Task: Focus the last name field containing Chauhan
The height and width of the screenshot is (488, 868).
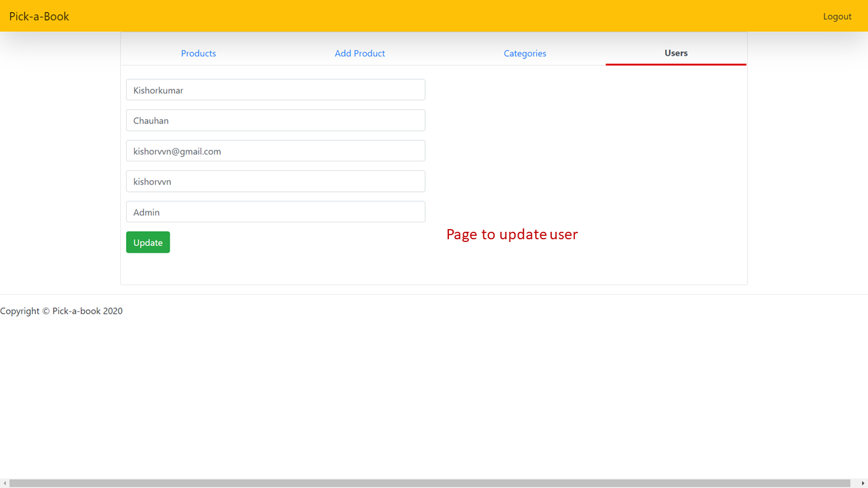Action: [276, 120]
